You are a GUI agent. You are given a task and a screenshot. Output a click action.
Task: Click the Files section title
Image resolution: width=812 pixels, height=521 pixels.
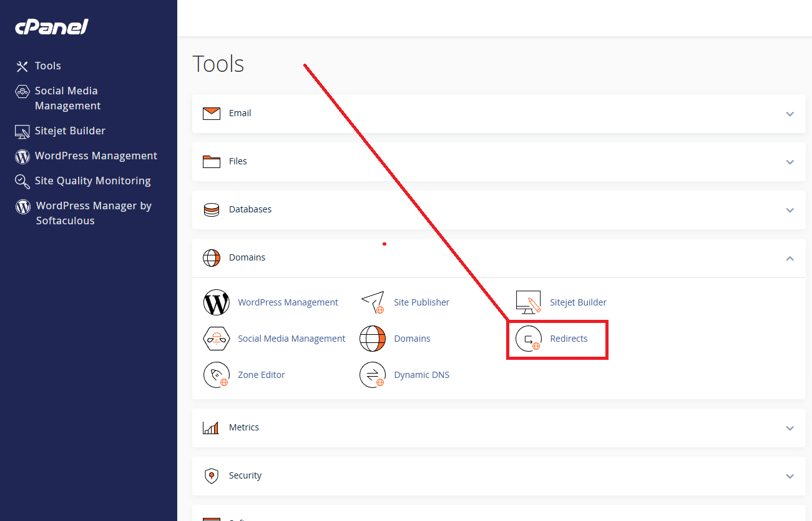tap(238, 161)
